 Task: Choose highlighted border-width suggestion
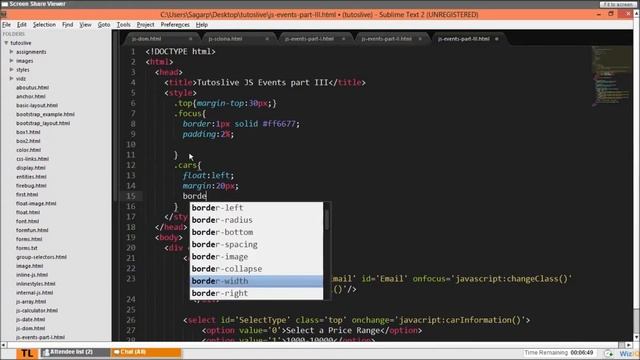pyautogui.click(x=256, y=281)
